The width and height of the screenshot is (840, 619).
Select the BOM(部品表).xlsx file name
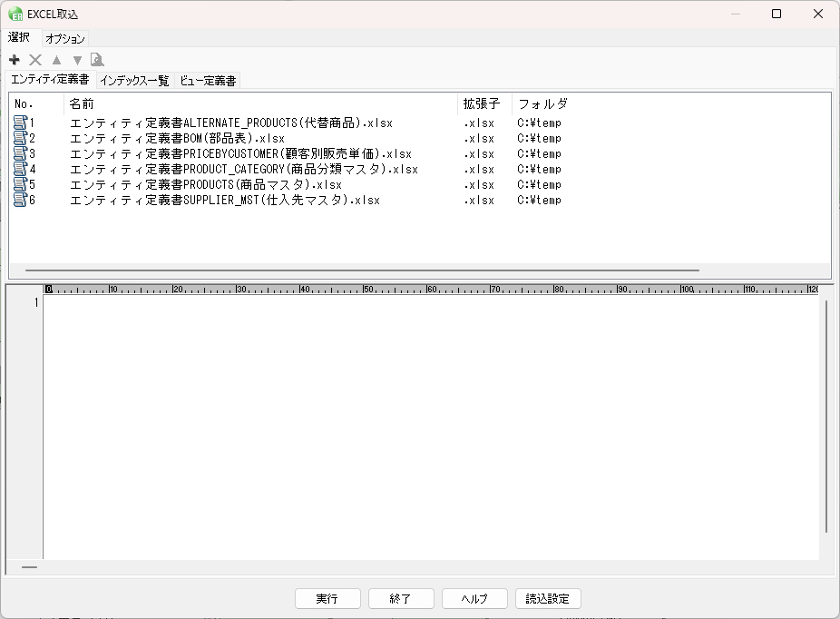(x=177, y=139)
